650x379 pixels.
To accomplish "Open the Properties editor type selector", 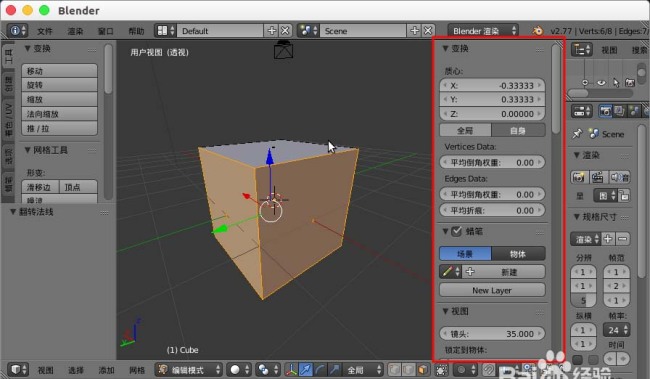I will pos(582,111).
